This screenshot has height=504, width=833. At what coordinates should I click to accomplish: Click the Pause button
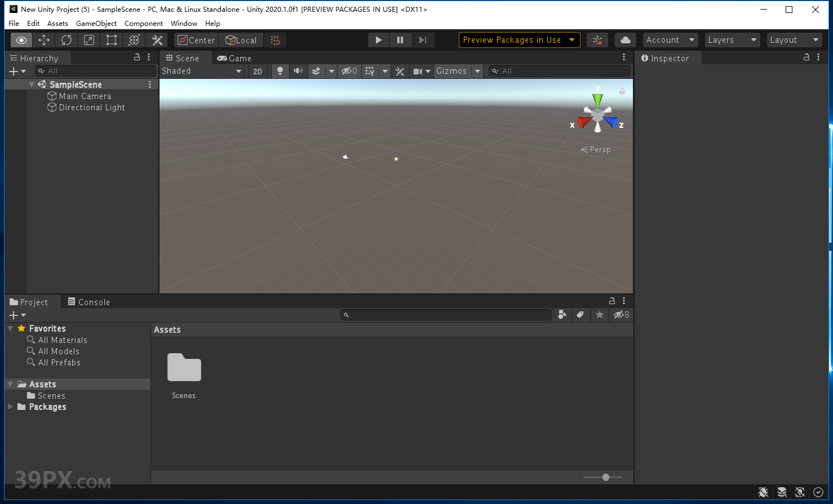pos(400,40)
